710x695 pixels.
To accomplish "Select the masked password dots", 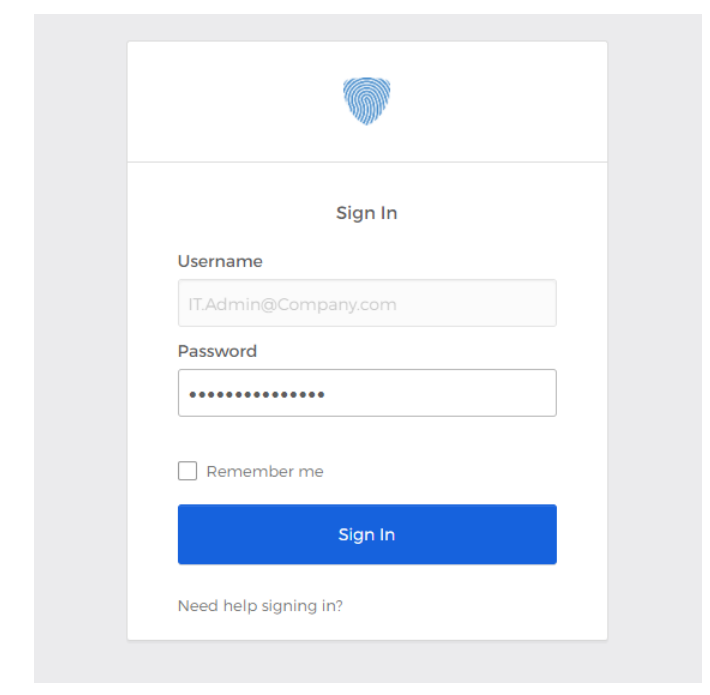I will tap(256, 394).
